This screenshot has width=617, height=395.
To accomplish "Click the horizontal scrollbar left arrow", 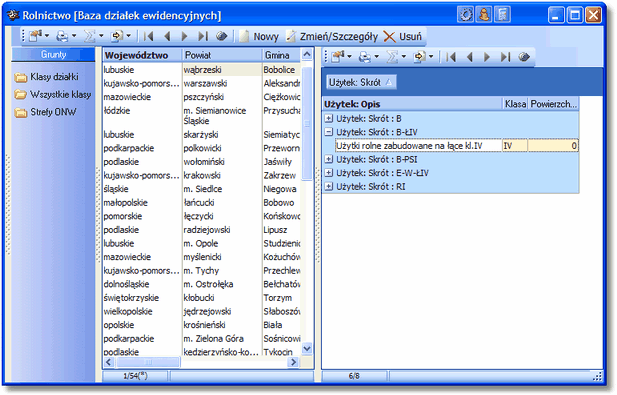I will click(x=109, y=362).
